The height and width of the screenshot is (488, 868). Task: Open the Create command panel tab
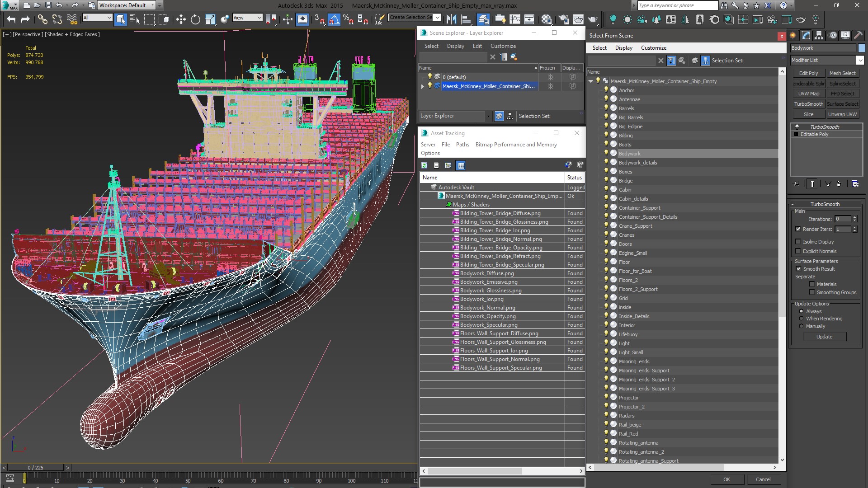(793, 35)
